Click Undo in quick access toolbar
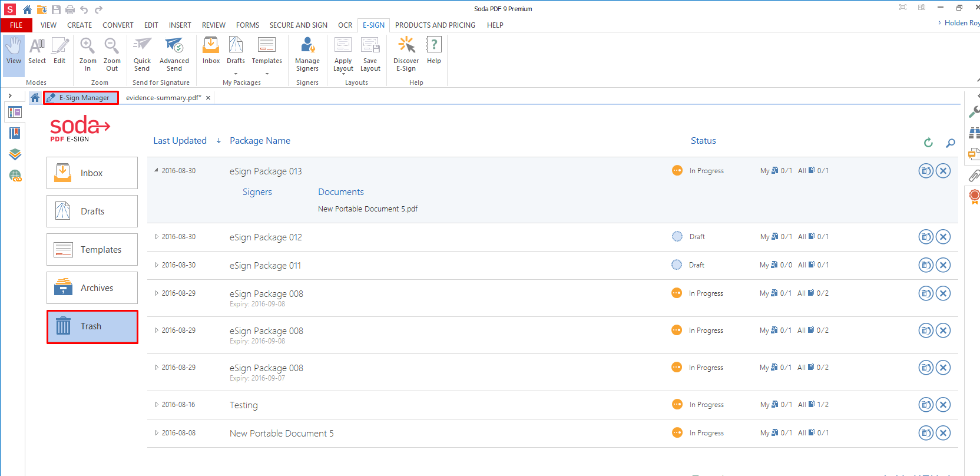Viewport: 980px width, 476px height. tap(84, 9)
